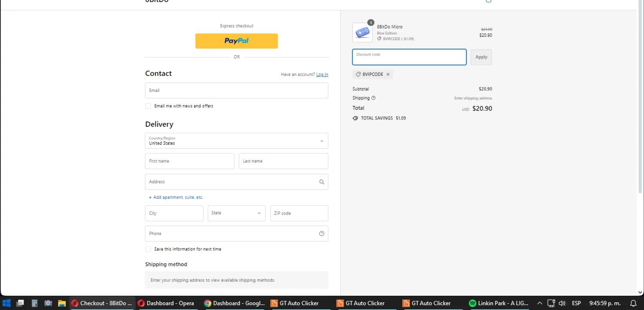644x310 pixels.
Task: Open the taskbar clock showing 9:45:59 p. m.
Action: click(605, 303)
